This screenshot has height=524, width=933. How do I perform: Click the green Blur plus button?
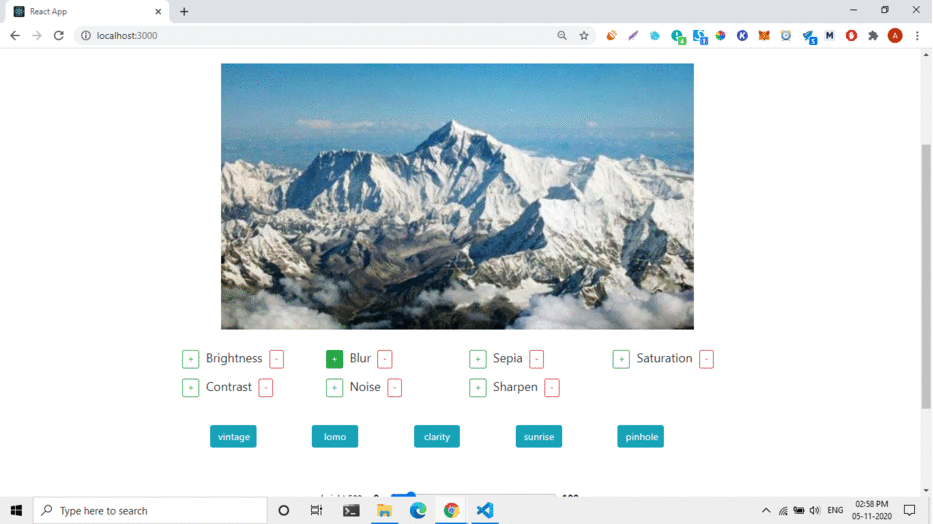tap(334, 359)
